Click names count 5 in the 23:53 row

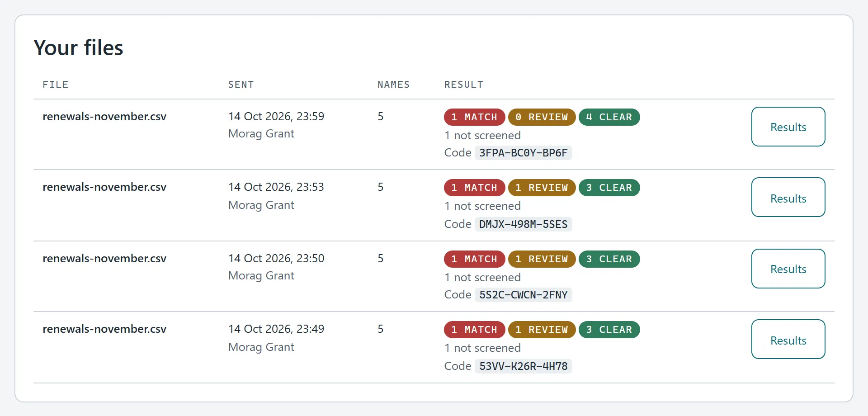(381, 187)
